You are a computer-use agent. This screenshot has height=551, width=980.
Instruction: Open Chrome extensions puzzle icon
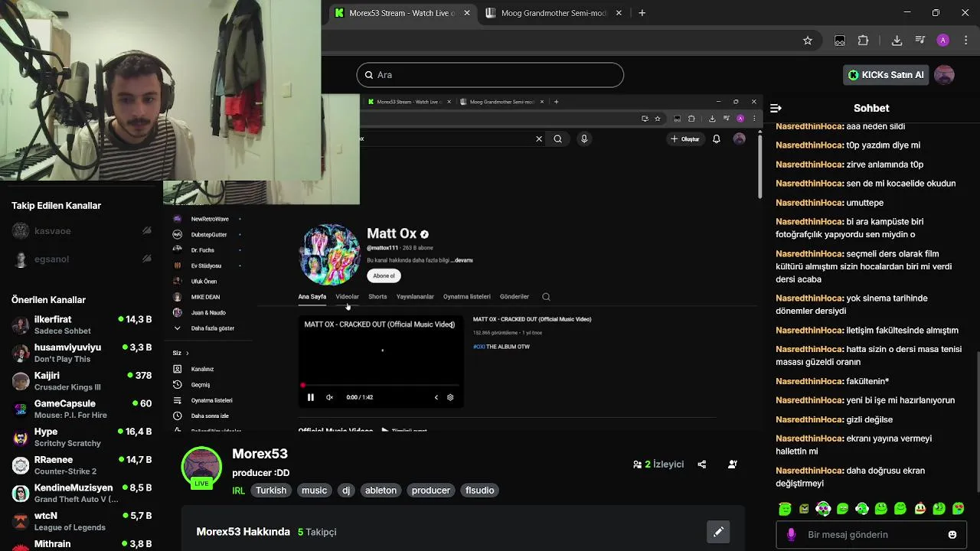point(864,41)
